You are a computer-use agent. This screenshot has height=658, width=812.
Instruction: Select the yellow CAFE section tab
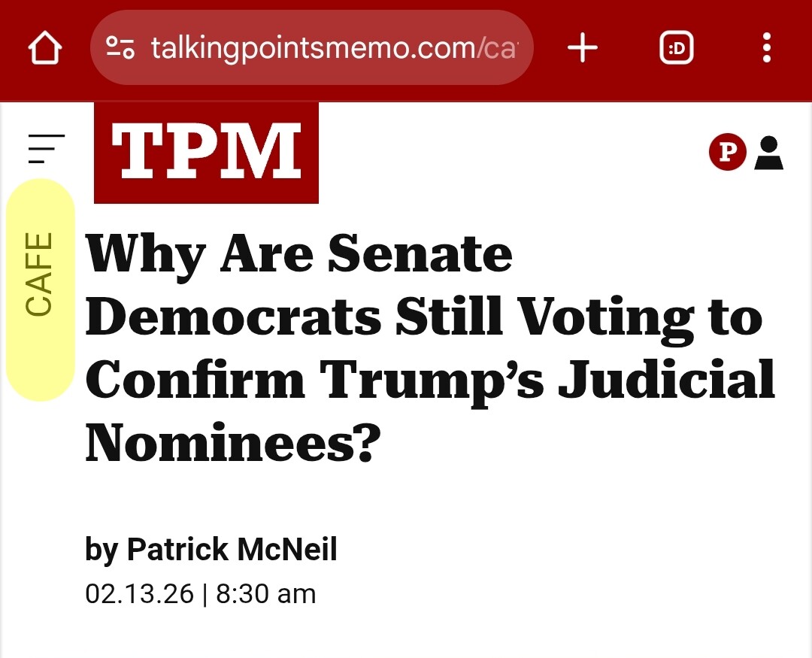tap(40, 290)
